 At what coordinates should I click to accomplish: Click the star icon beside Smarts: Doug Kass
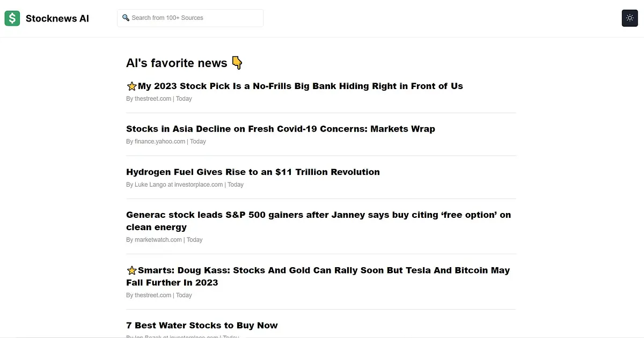tap(131, 270)
